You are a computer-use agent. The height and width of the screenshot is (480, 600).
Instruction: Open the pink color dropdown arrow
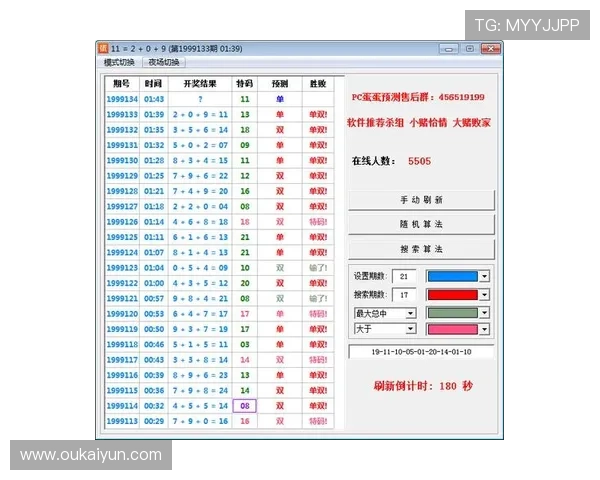(x=484, y=329)
